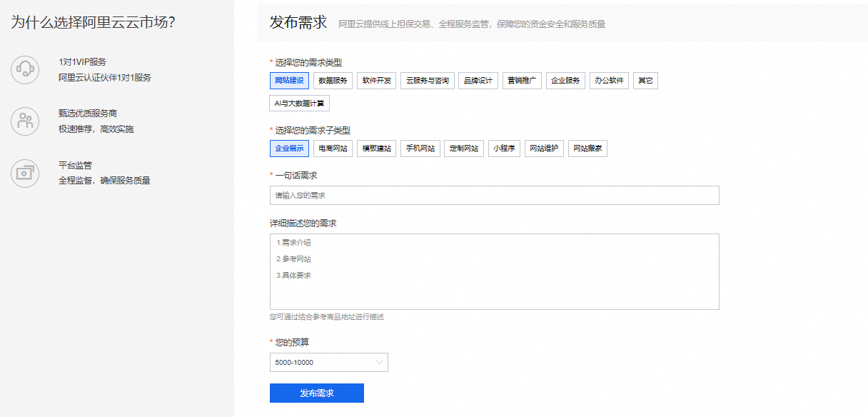Select the 数据服务 requirement type

[333, 81]
